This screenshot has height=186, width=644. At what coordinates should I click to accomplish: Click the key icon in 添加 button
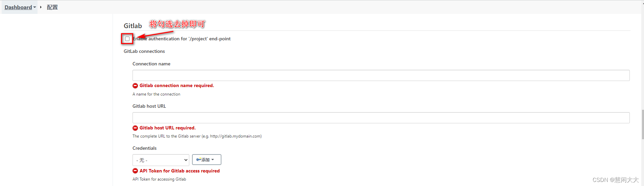199,159
